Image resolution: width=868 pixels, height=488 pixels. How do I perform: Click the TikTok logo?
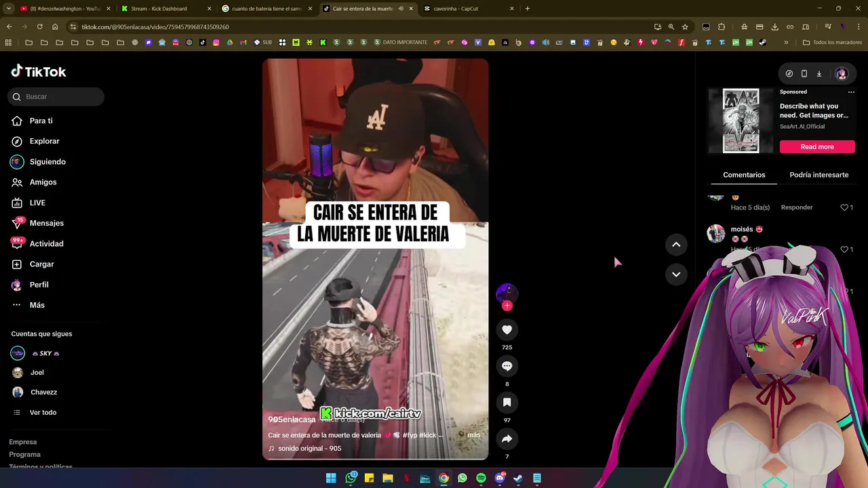39,72
